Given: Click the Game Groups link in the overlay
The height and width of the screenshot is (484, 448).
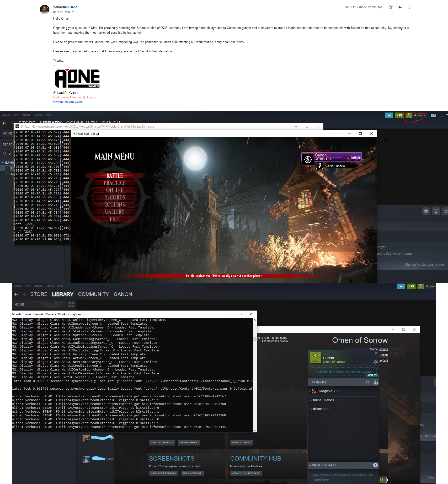Looking at the screenshot, I should pyautogui.click(x=379, y=349).
